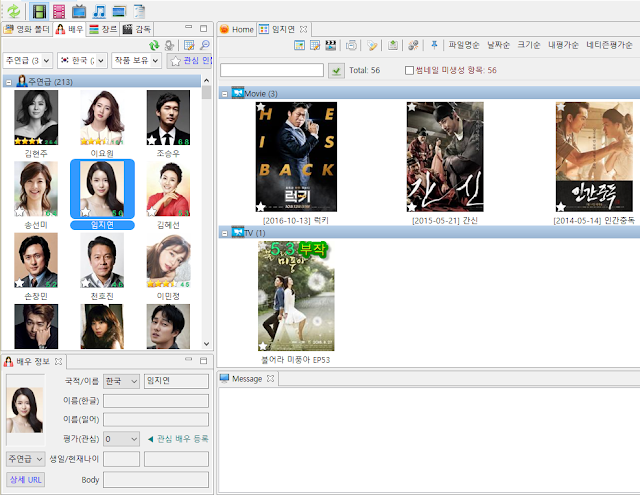Open the 평가(관심) rating dropdown
640x495 pixels.
pyautogui.click(x=122, y=439)
